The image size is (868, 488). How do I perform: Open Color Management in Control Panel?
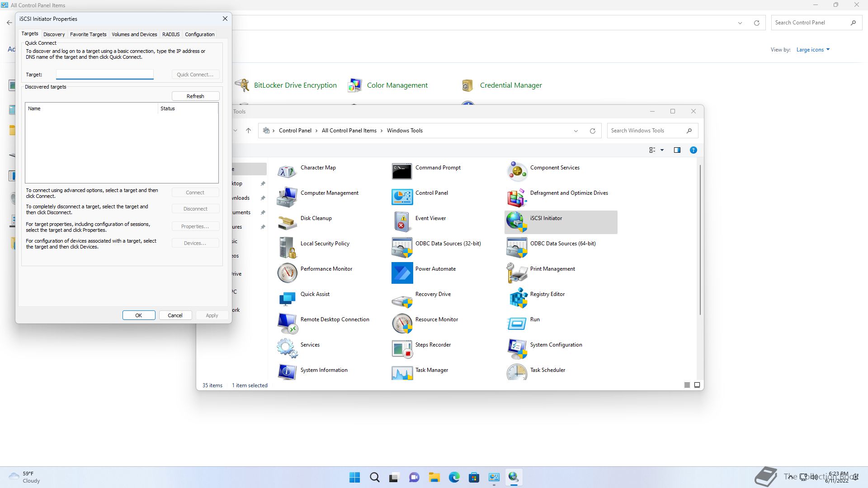[x=397, y=85]
